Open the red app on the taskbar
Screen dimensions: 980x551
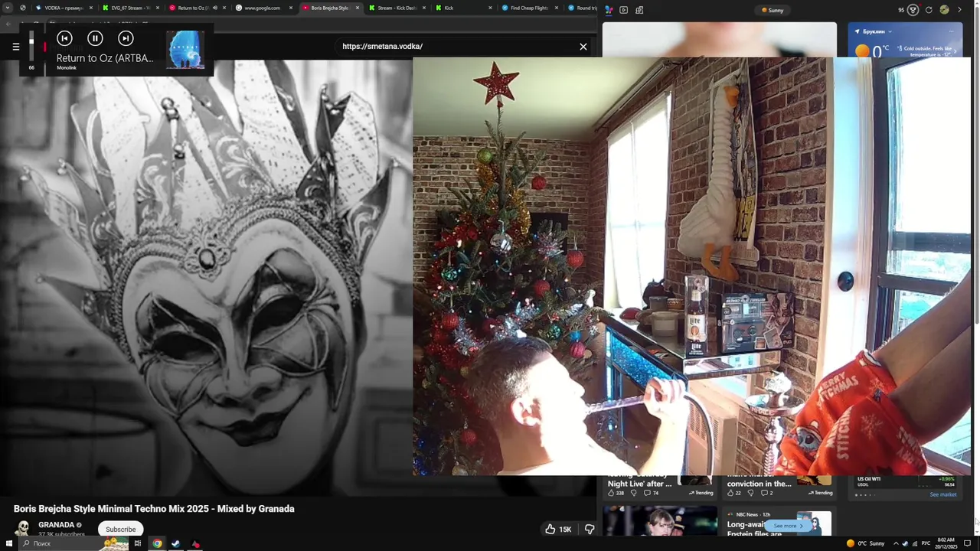coord(195,543)
